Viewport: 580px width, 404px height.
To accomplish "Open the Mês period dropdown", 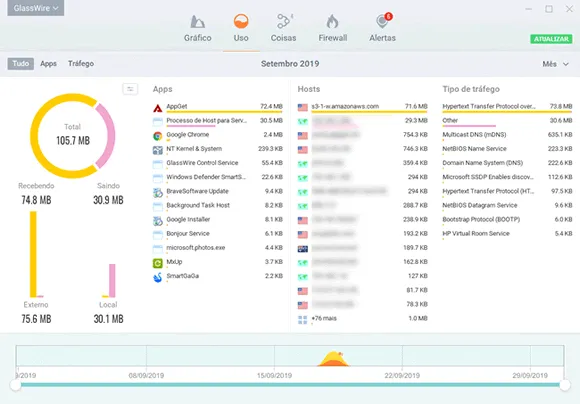I will click(555, 64).
